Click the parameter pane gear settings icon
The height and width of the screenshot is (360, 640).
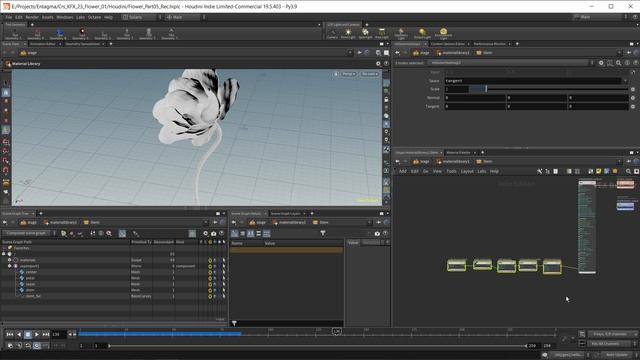[601, 63]
